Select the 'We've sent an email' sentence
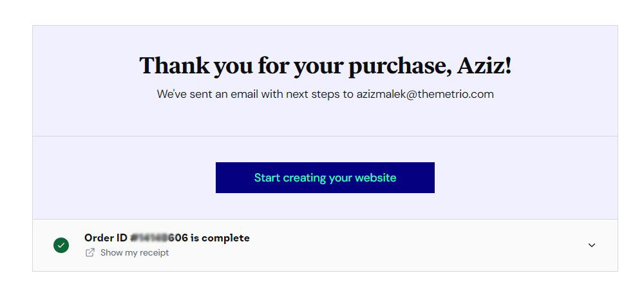This screenshot has height=300, width=644. tap(325, 94)
